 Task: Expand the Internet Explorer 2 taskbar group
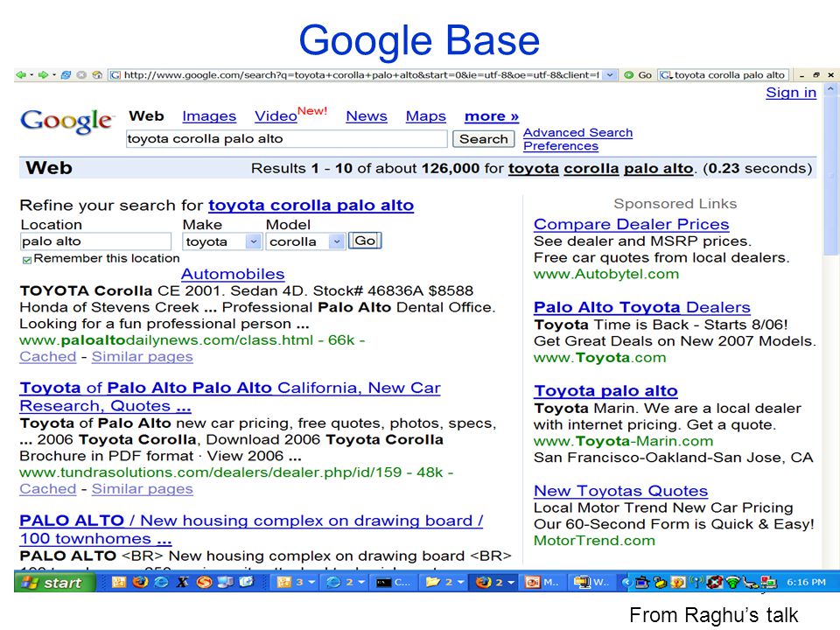[x=345, y=583]
